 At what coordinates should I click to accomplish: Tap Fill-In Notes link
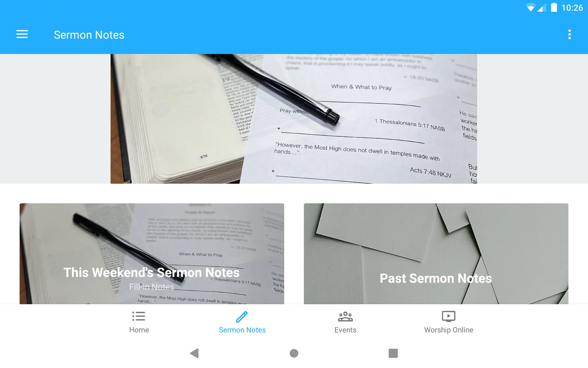151,287
